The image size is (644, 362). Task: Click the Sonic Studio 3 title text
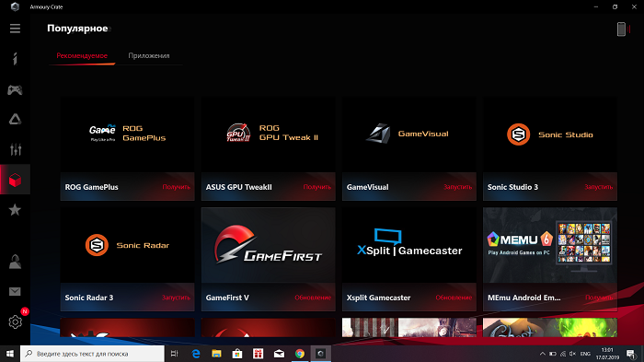[x=512, y=187]
